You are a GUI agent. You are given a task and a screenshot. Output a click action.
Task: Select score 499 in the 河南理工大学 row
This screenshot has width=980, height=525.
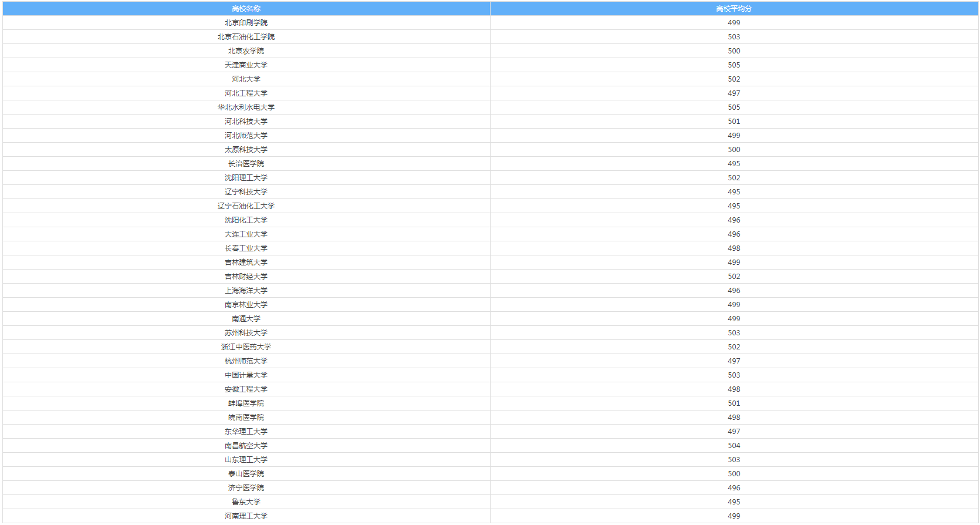pyautogui.click(x=734, y=516)
